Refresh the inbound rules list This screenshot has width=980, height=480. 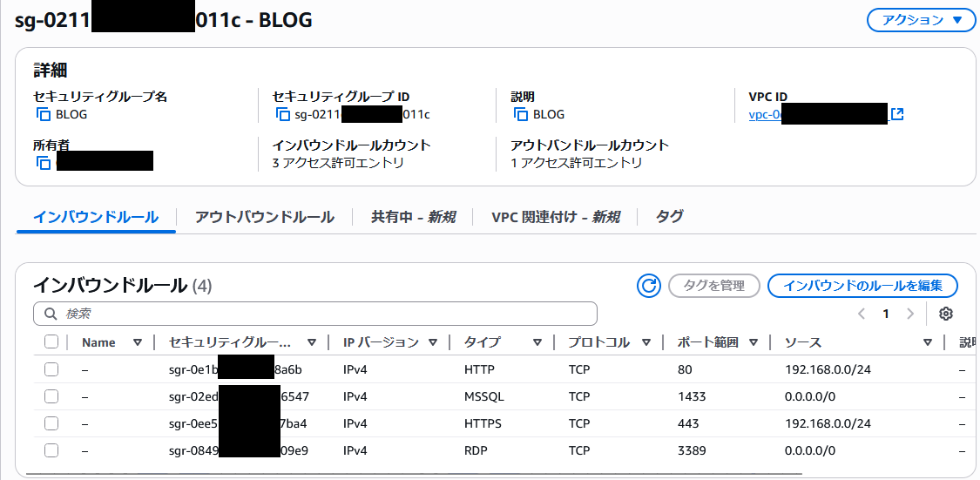[x=649, y=286]
